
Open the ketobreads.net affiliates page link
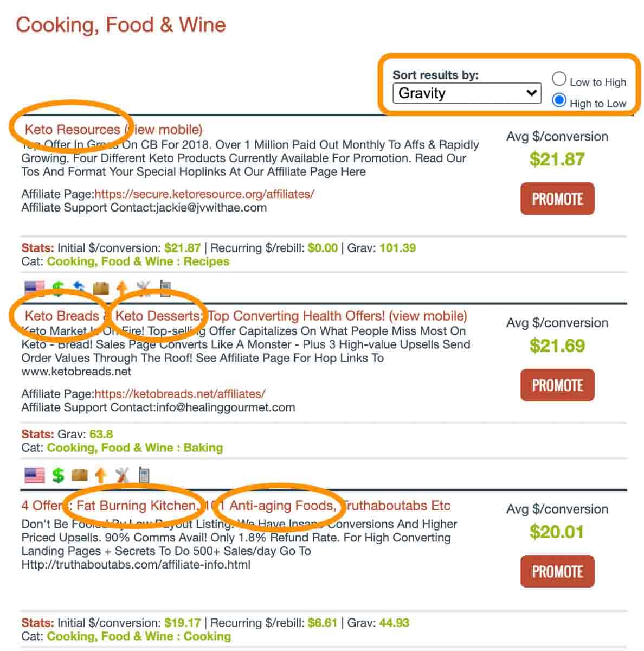coord(180,393)
